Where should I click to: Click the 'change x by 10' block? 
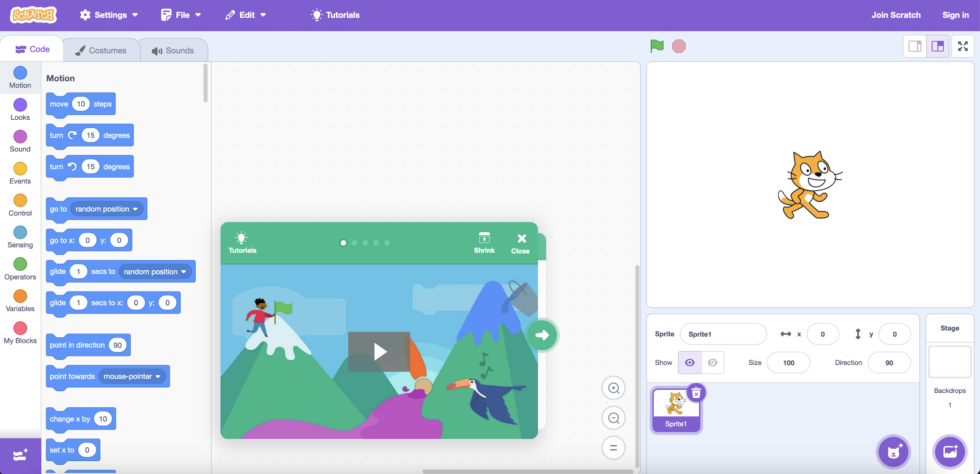[81, 419]
